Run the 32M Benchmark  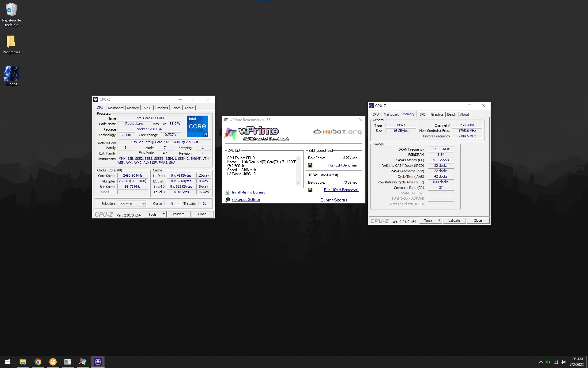click(344, 165)
